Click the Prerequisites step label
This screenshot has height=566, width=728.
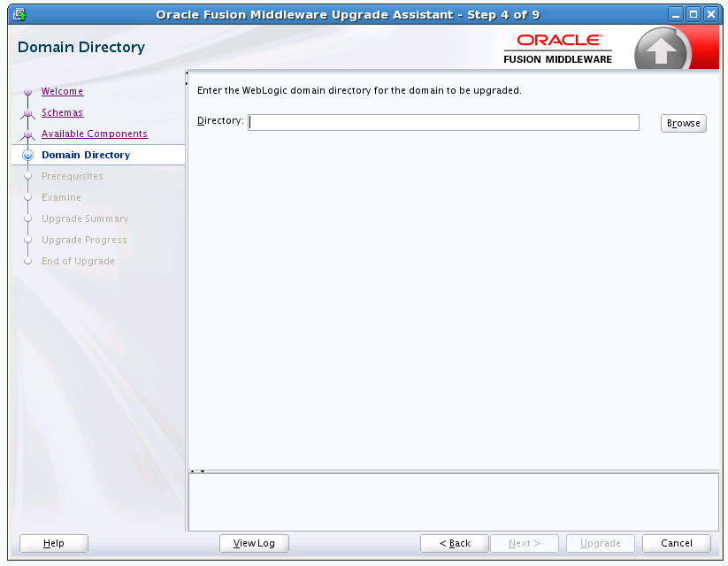coord(73,177)
